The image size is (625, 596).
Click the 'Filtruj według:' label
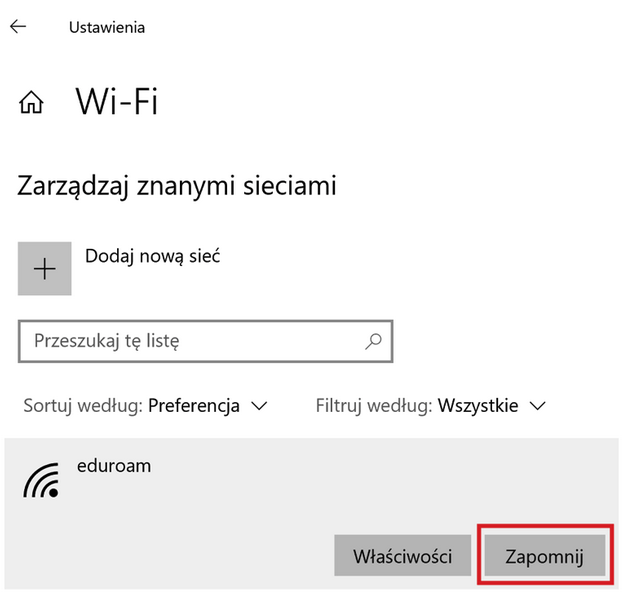coord(373,406)
